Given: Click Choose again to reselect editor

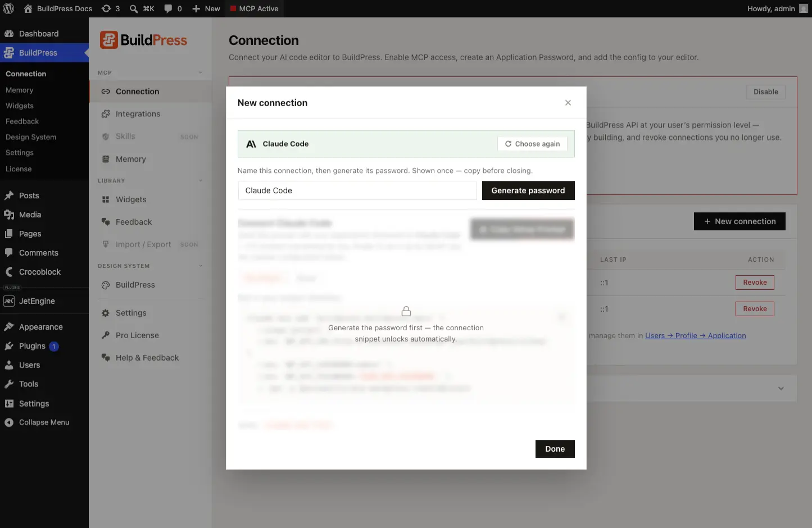Looking at the screenshot, I should point(533,144).
